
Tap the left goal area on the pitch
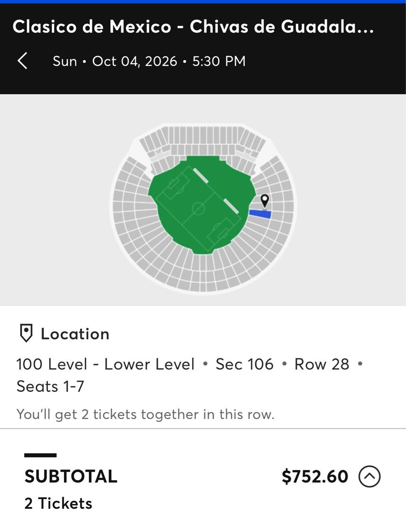174,186
